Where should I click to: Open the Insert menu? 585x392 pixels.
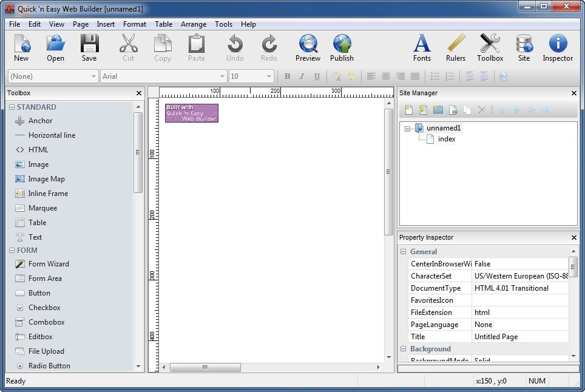pos(106,24)
